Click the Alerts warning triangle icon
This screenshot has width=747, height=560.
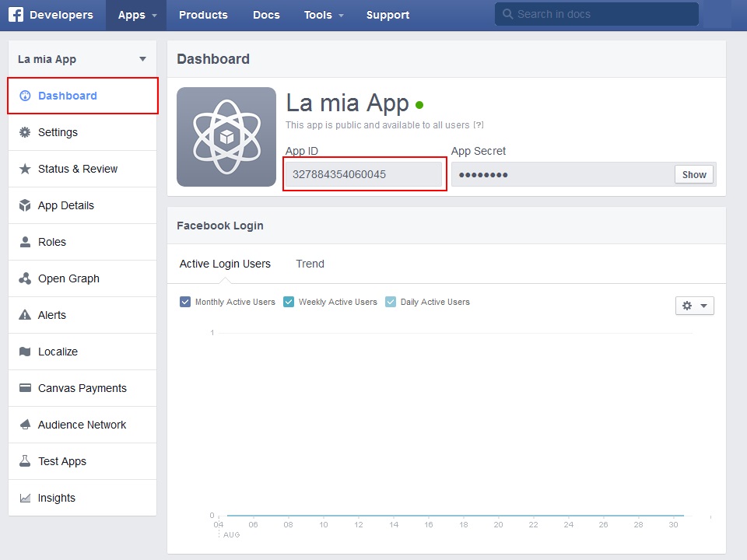24,315
